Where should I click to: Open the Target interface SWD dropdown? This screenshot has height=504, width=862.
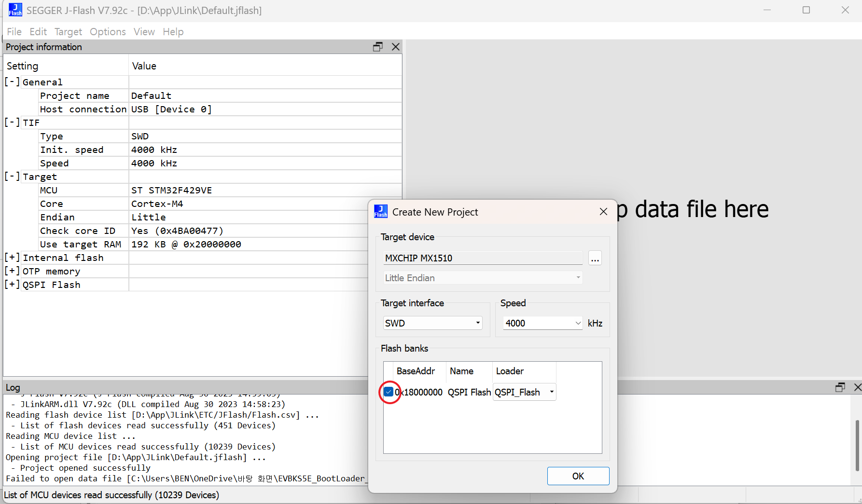point(478,323)
